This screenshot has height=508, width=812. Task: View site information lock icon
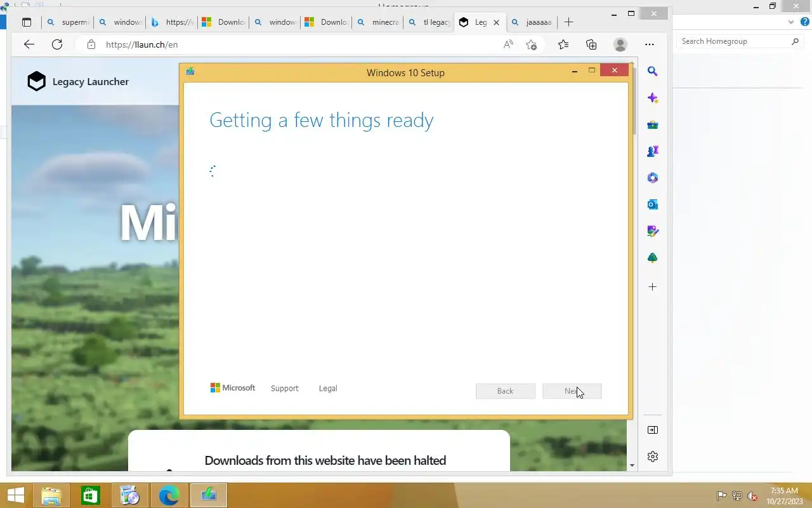[x=91, y=44]
